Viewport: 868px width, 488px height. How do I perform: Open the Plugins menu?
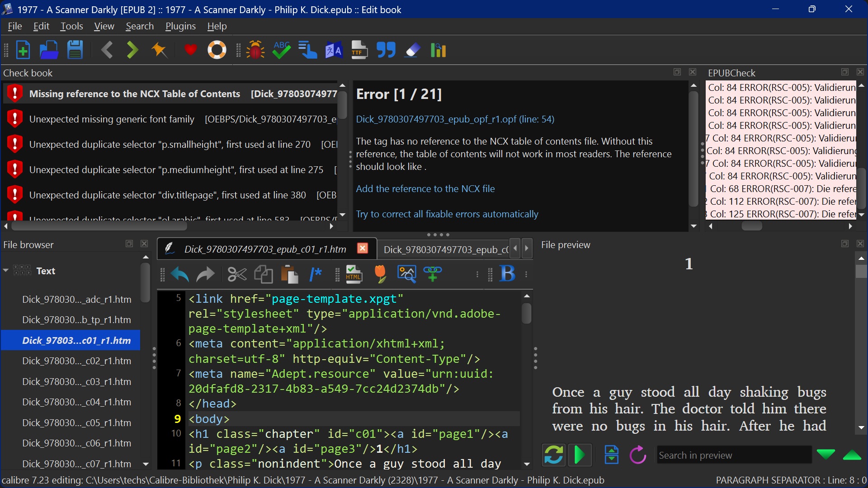click(180, 26)
